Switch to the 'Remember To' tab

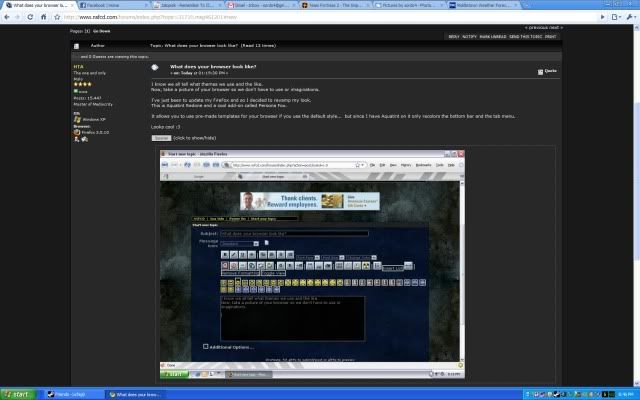click(x=186, y=5)
